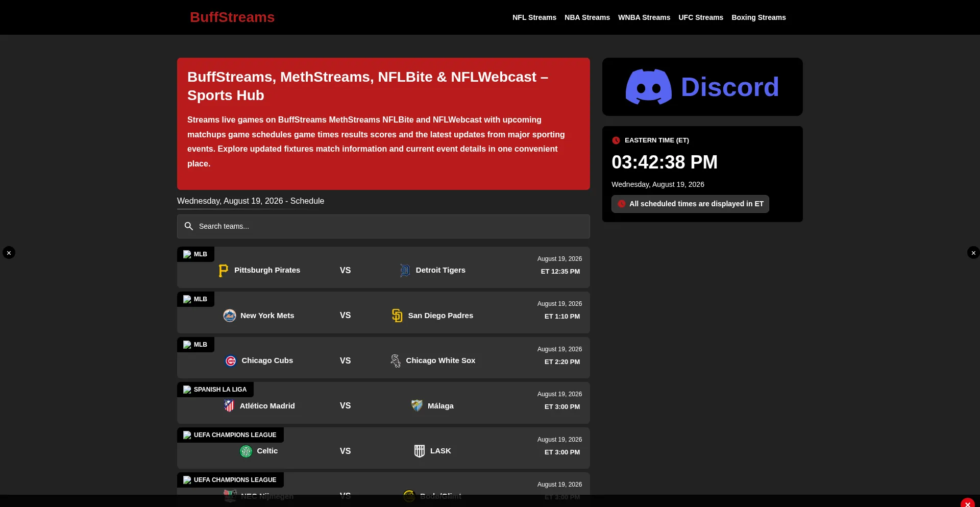Click Atlético Madrid crest
The height and width of the screenshot is (507, 980).
tap(229, 406)
